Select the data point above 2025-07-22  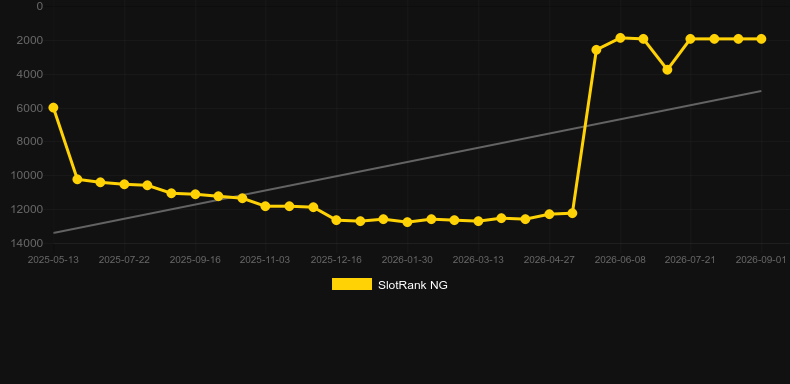coord(124,184)
